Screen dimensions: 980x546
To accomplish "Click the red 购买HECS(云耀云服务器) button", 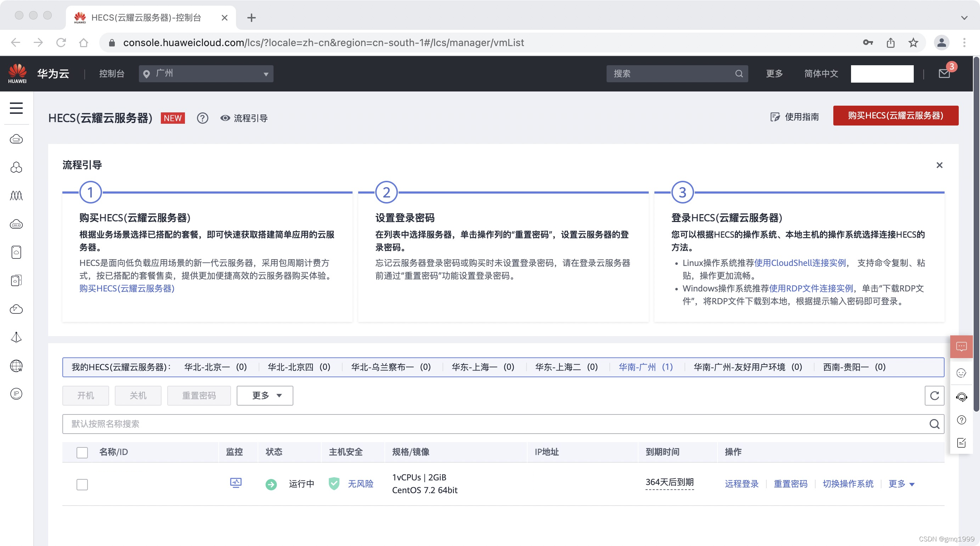I will (895, 115).
